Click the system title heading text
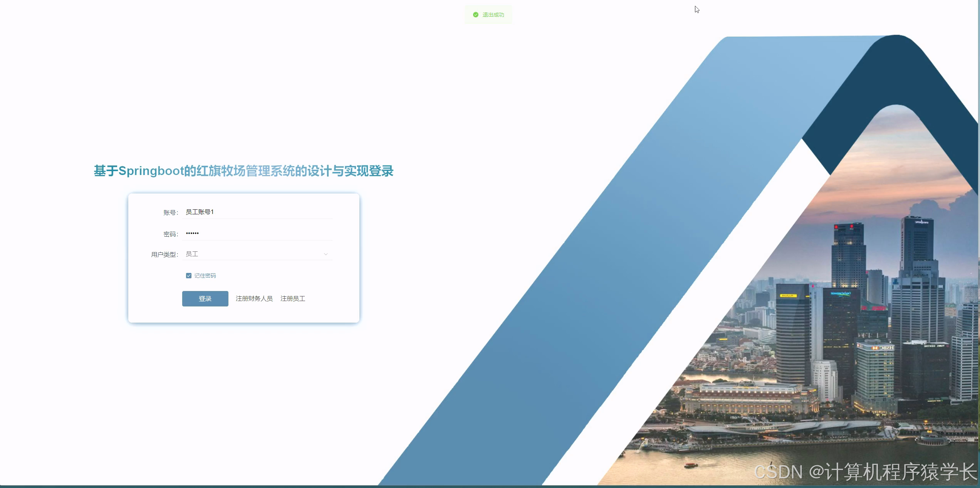Viewport: 980px width, 488px height. 243,171
